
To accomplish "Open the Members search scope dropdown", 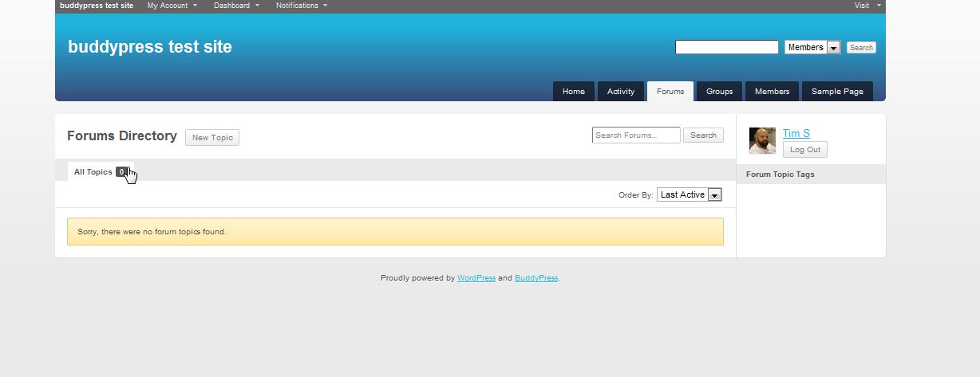I will point(812,47).
